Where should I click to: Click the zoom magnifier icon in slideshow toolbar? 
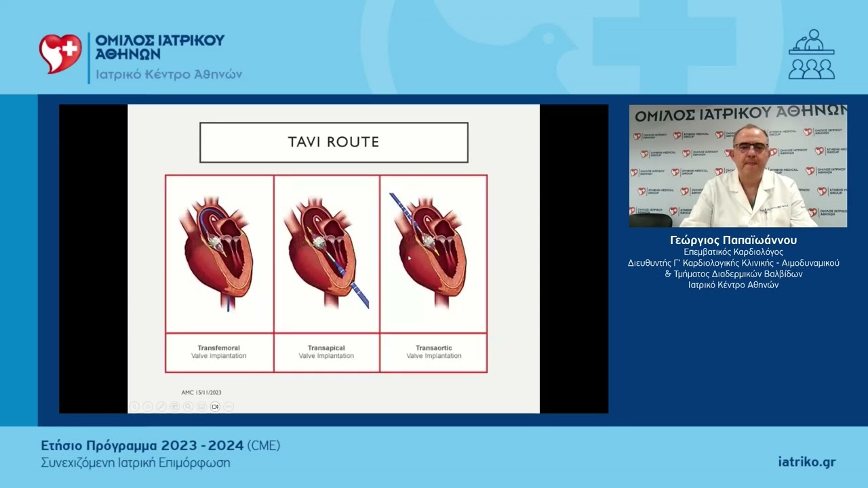coord(188,407)
